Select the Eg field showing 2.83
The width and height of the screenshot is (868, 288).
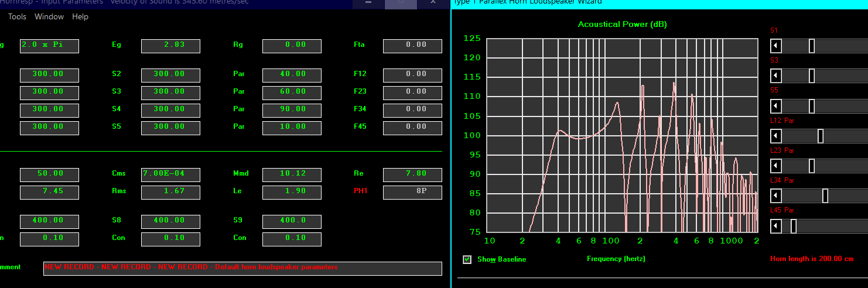pyautogui.click(x=170, y=46)
